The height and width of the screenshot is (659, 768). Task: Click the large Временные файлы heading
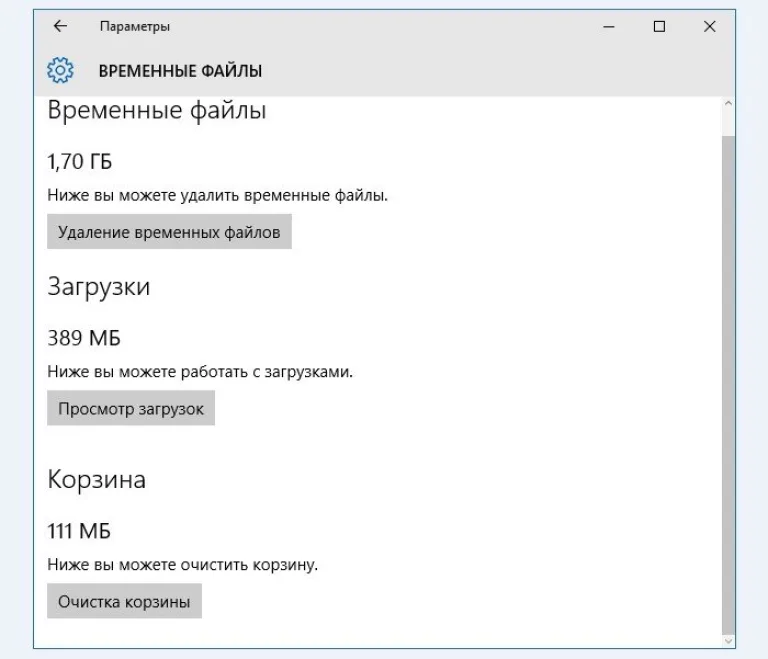point(157,110)
